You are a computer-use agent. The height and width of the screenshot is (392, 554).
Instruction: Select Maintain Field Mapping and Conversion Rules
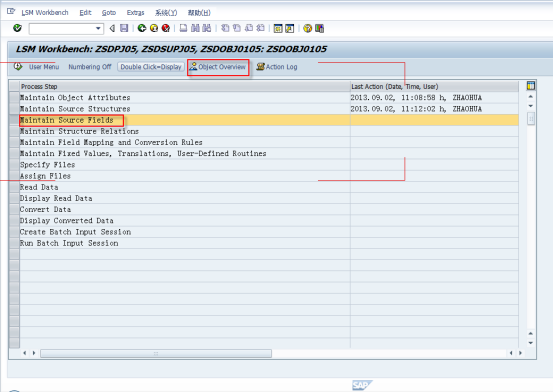[x=184, y=142]
